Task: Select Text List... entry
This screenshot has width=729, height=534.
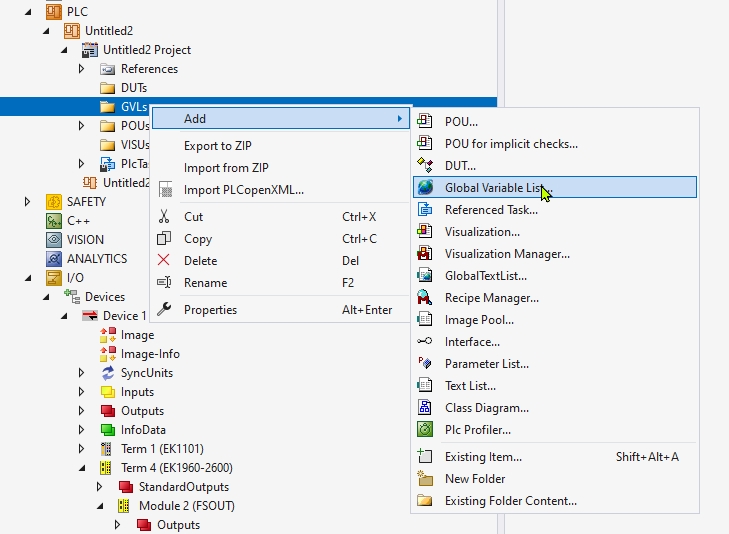Action: click(555, 386)
